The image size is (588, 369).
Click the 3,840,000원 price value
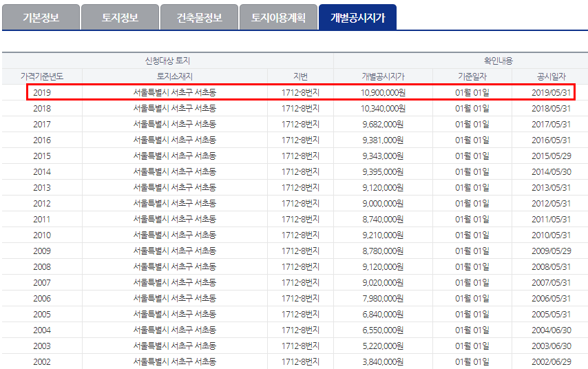[383, 362]
